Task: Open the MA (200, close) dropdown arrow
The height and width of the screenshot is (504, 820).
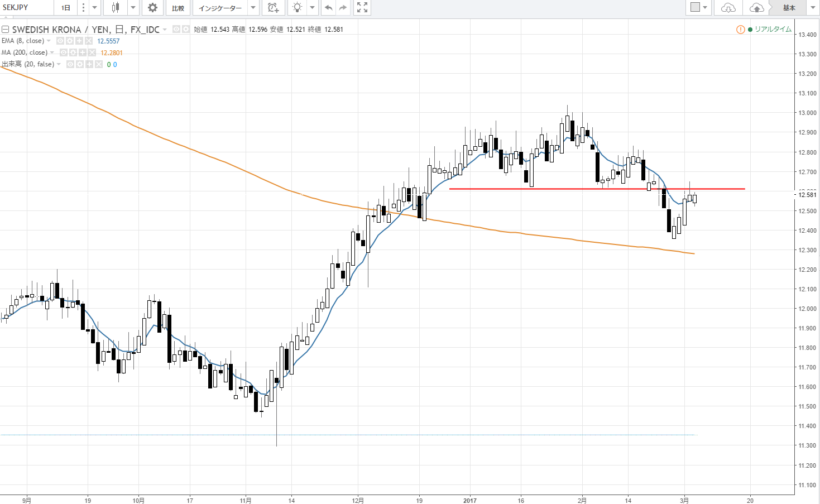Action: [52, 52]
